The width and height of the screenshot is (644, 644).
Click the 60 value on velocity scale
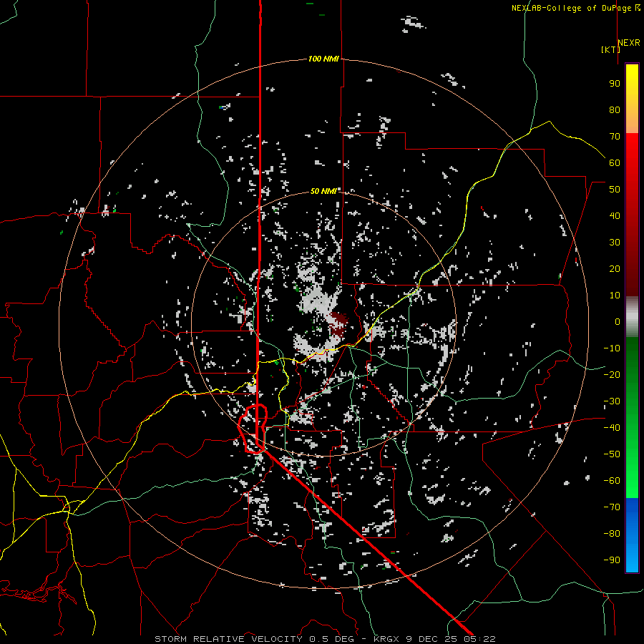[615, 162]
